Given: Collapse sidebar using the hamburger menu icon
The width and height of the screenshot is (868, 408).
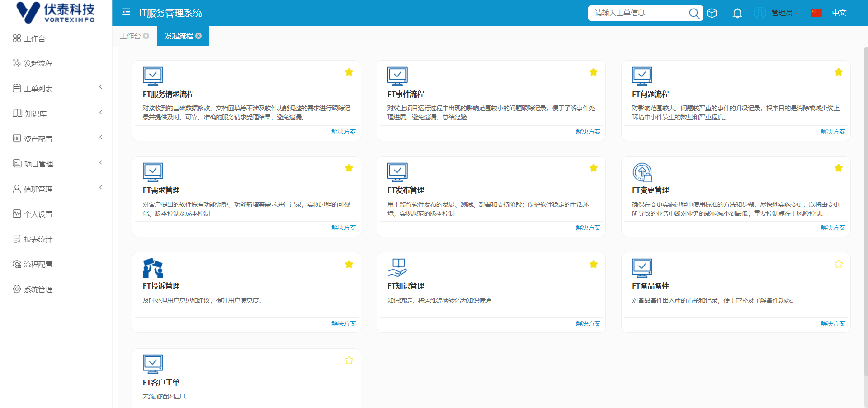Looking at the screenshot, I should pyautogui.click(x=126, y=12).
